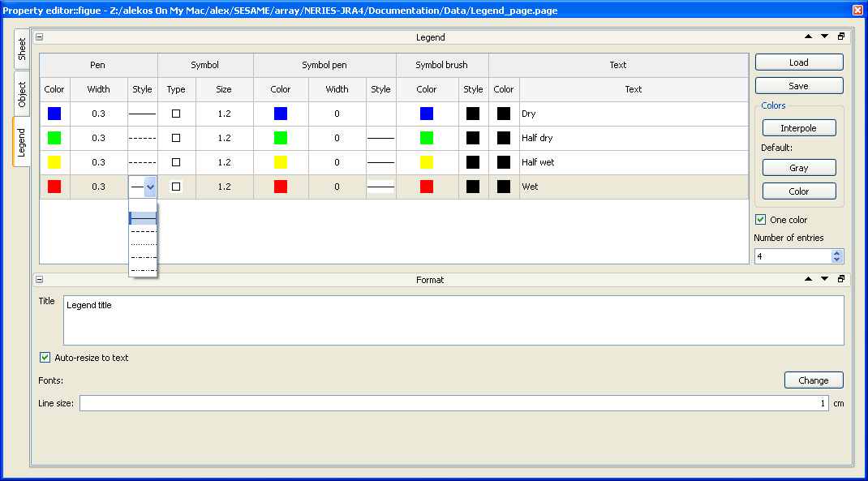
Task: Click the Legend panel's move-down arrow icon
Action: pos(824,37)
